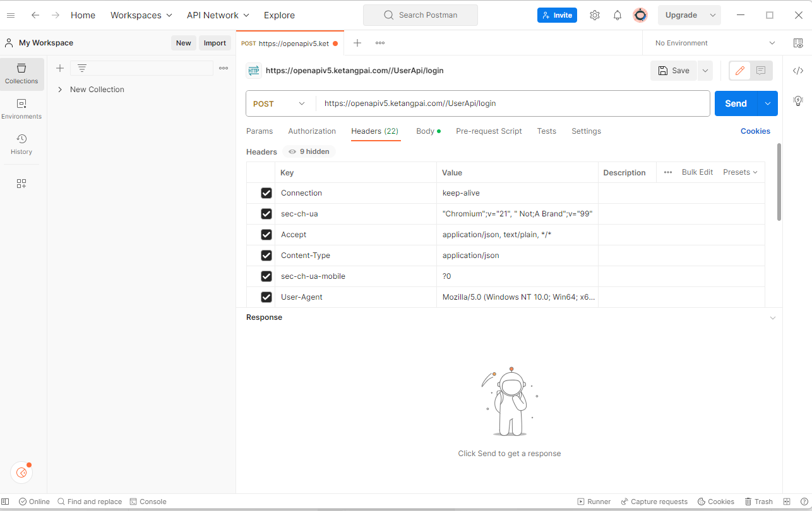
Task: Uncheck the User-Agent header
Action: (x=266, y=297)
